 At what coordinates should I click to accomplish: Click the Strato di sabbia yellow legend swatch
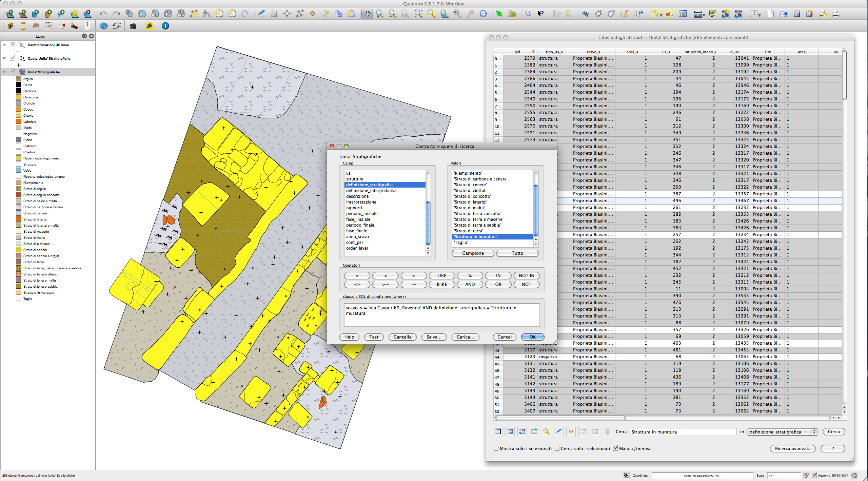point(19,250)
